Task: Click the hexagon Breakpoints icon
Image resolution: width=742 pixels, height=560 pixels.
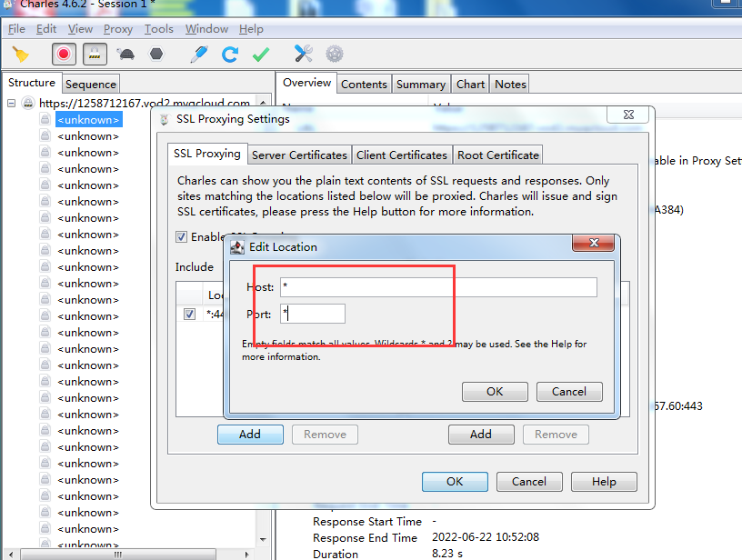Action: [x=156, y=55]
